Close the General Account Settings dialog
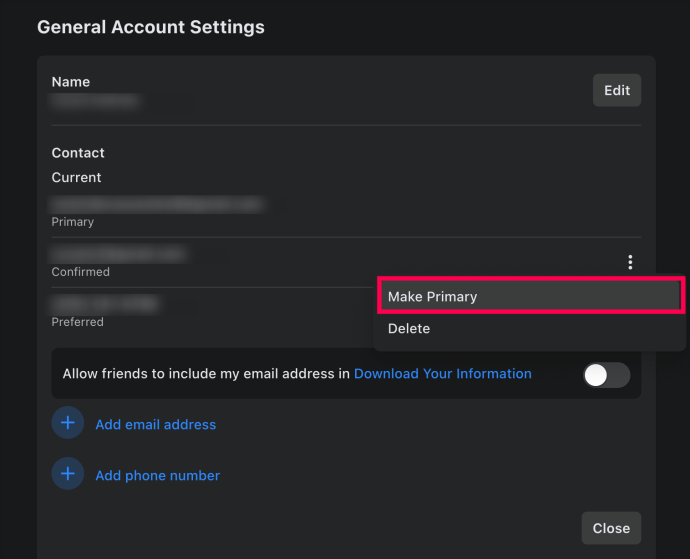This screenshot has width=690, height=559. [x=610, y=528]
